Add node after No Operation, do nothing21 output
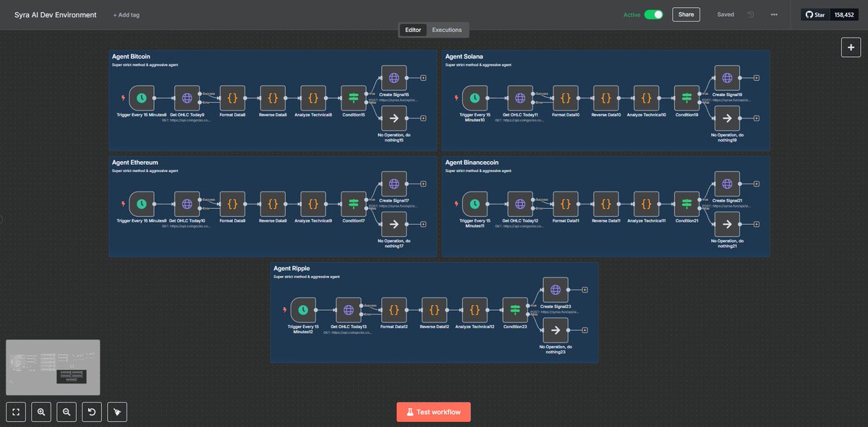Screen dimensions: 868x427 [757, 224]
